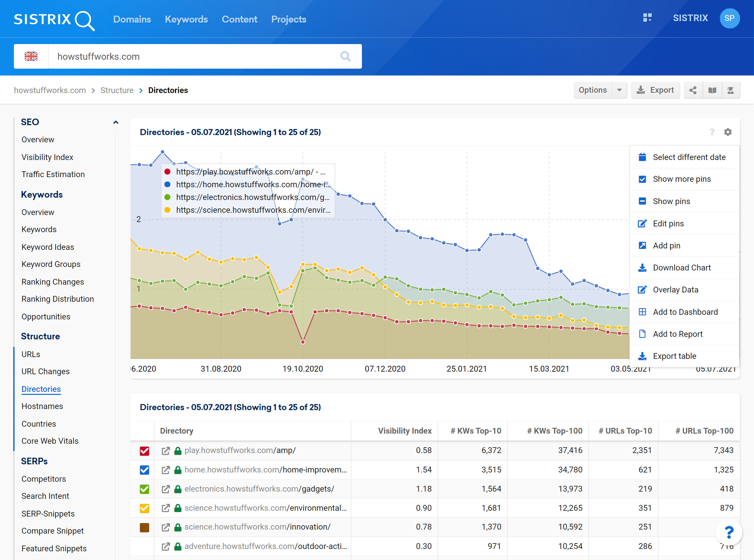Image resolution: width=754 pixels, height=560 pixels.
Task: Uncheck the home-improvement row blue checkbox
Action: [x=144, y=470]
